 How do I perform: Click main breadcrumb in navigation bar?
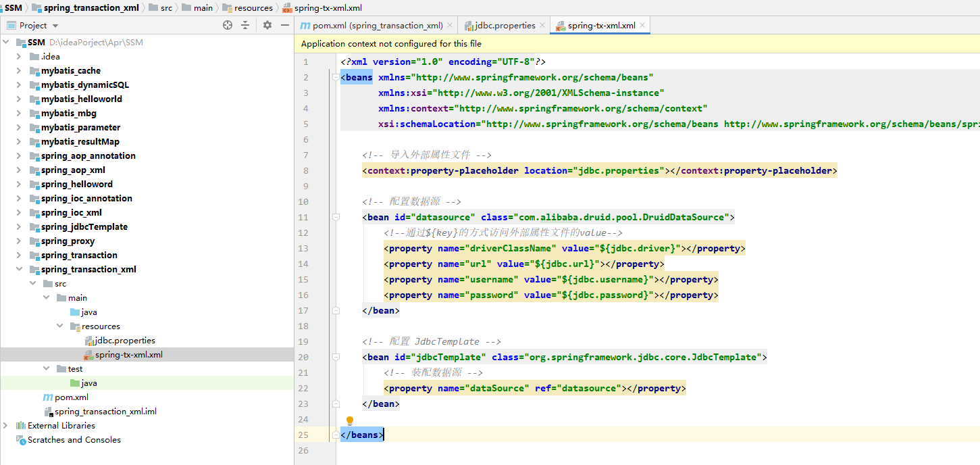point(203,8)
